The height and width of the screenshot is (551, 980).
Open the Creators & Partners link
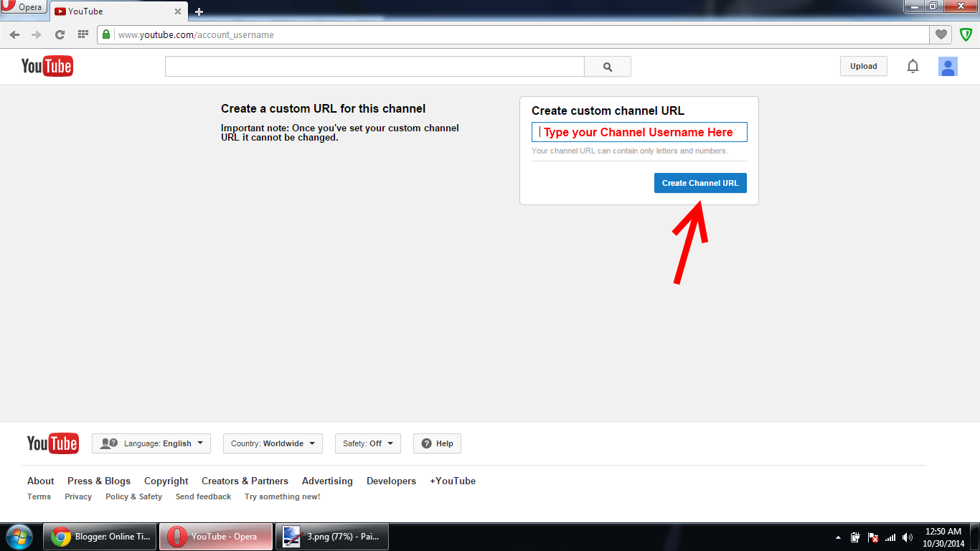[245, 481]
